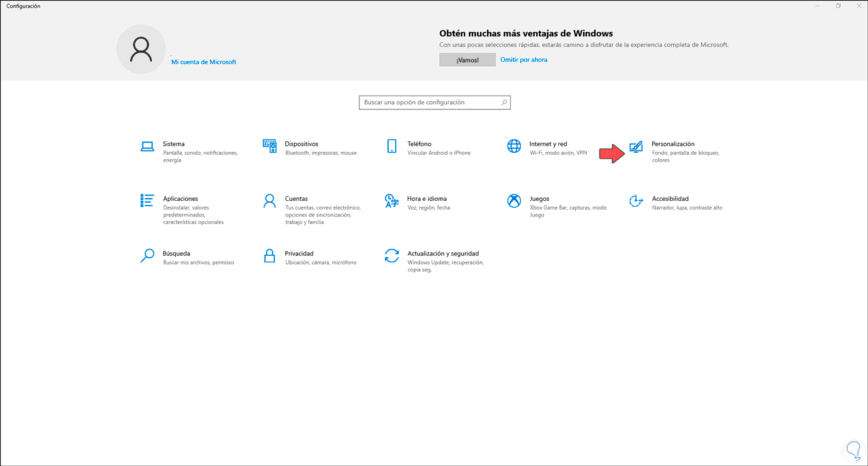Open Búsqueda magnifier category icon
The height and width of the screenshot is (466, 868).
click(148, 256)
